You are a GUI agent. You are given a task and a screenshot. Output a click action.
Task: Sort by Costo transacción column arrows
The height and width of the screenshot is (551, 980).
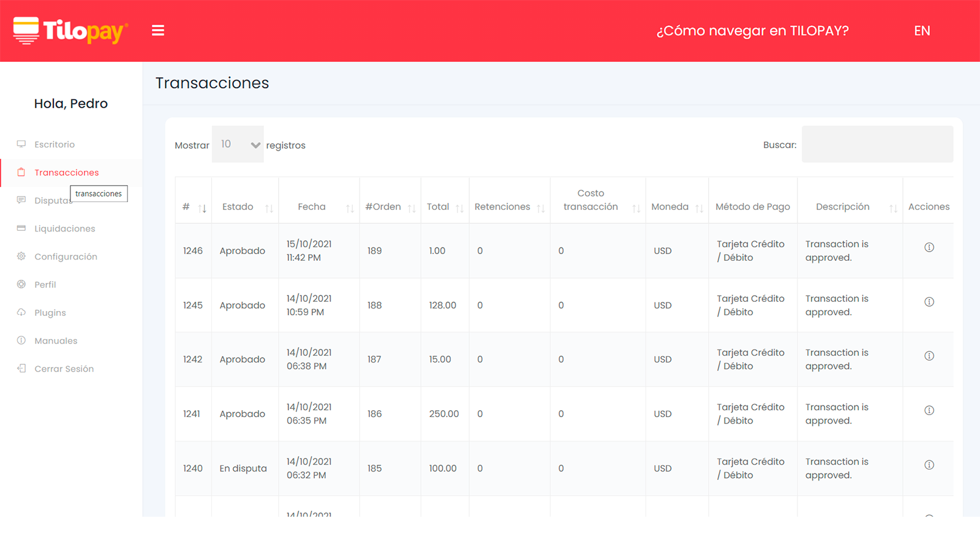(x=636, y=209)
